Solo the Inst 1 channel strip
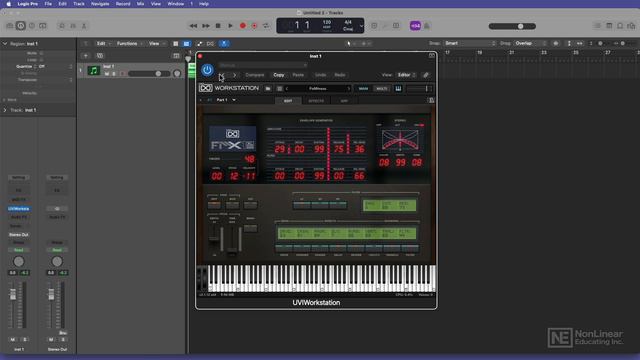This screenshot has height=360, width=640. click(x=24, y=340)
